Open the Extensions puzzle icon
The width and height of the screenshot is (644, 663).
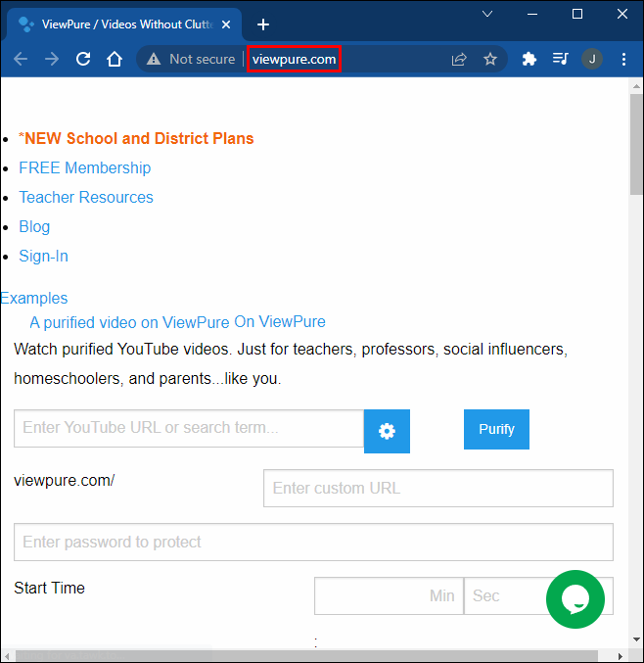click(529, 59)
